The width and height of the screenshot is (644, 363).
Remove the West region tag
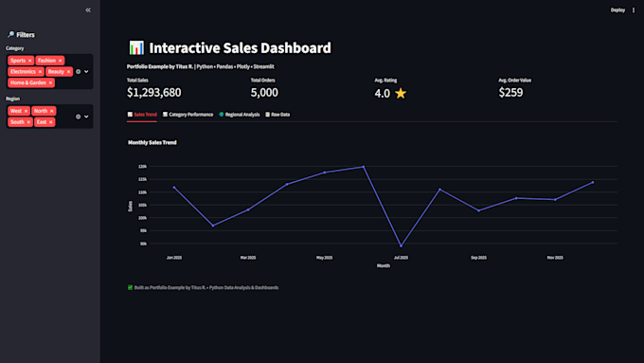[x=26, y=111]
